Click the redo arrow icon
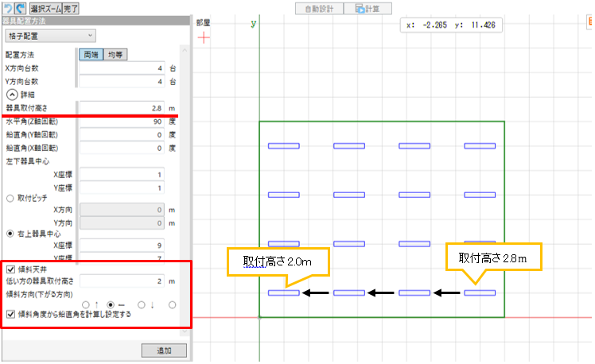 [21, 7]
